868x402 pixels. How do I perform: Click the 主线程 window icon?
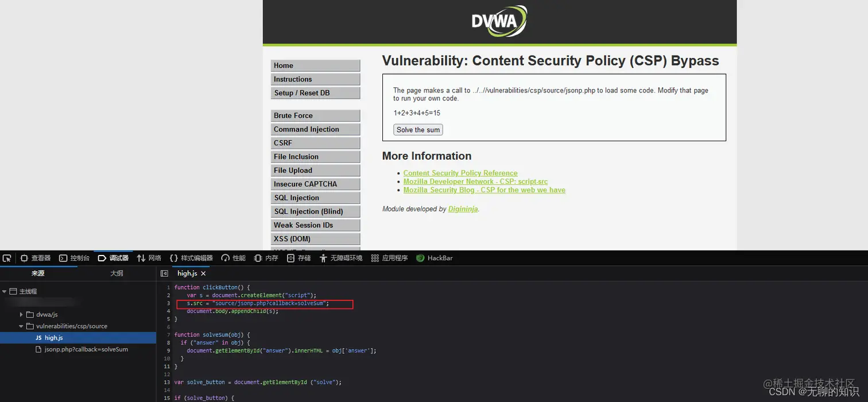(13, 292)
